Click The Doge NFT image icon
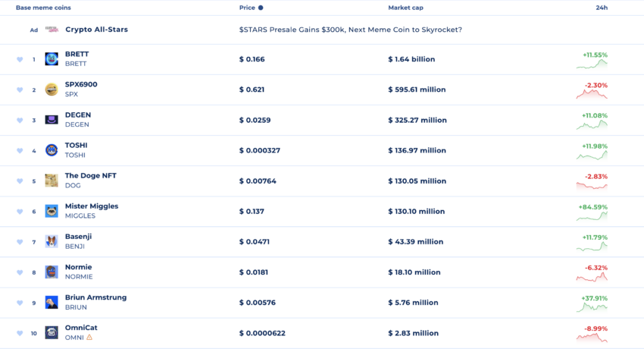 click(52, 181)
